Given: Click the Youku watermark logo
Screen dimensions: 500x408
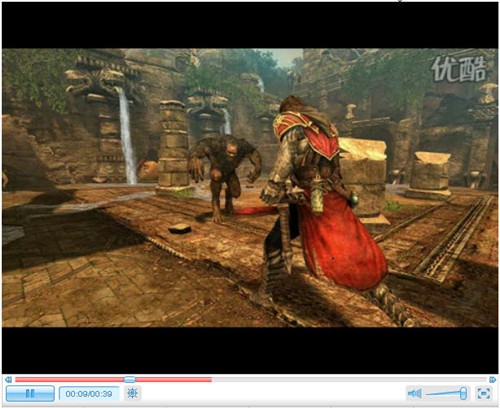Looking at the screenshot, I should pos(458,70).
